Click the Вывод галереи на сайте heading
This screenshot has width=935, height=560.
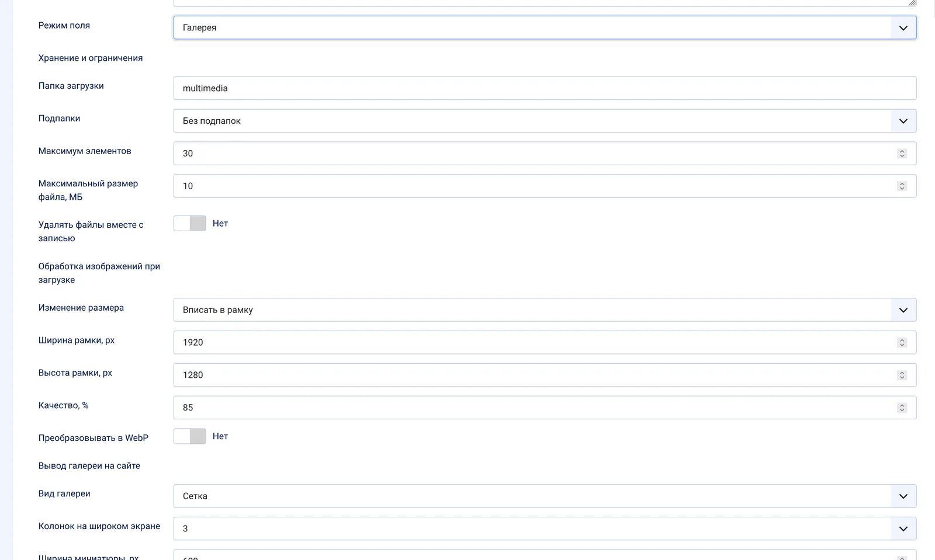[89, 465]
